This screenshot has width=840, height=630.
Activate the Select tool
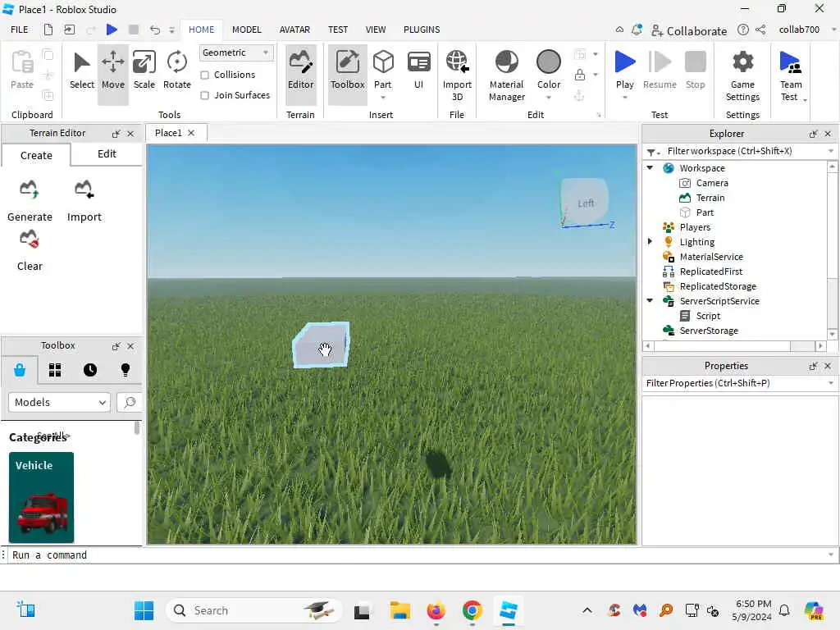pos(81,71)
